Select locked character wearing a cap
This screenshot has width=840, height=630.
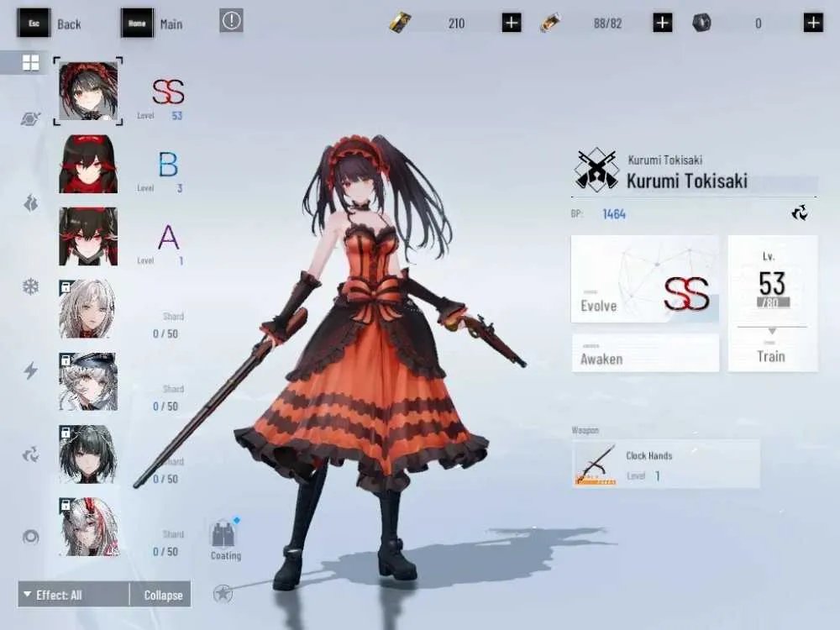click(x=88, y=381)
